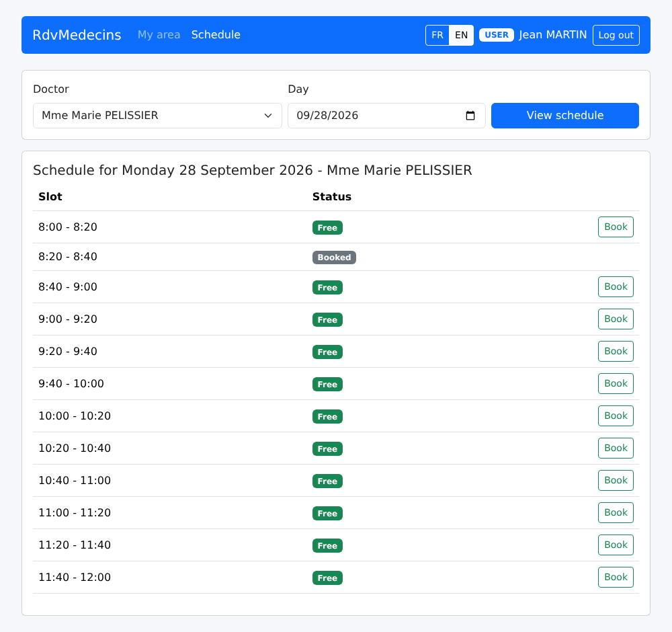Image resolution: width=672 pixels, height=632 pixels.
Task: Book the 10:40 - 11:00 slot
Action: coord(616,480)
